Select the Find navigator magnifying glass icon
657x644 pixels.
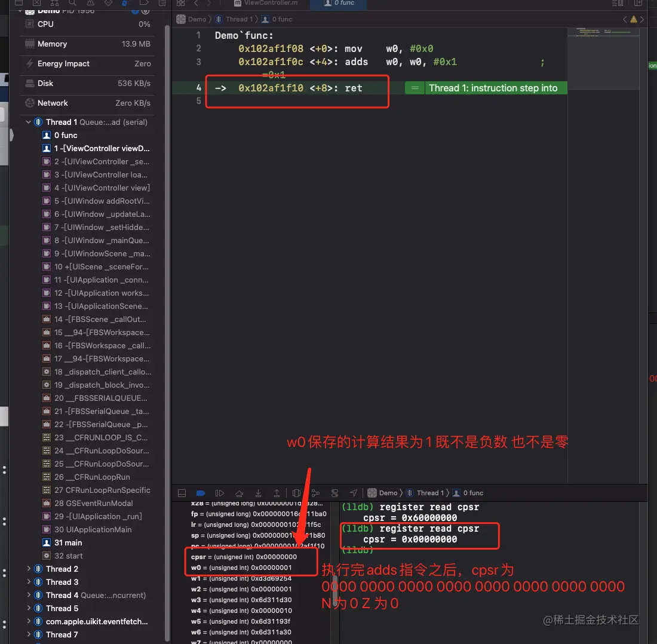[x=73, y=4]
